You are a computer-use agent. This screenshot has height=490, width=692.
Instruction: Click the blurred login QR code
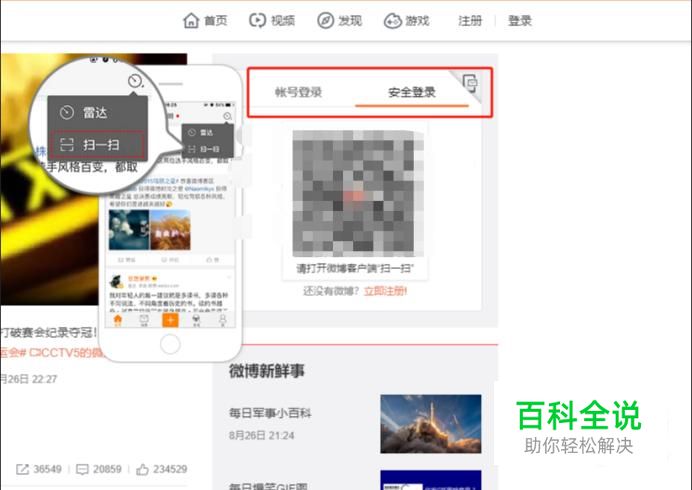point(357,193)
